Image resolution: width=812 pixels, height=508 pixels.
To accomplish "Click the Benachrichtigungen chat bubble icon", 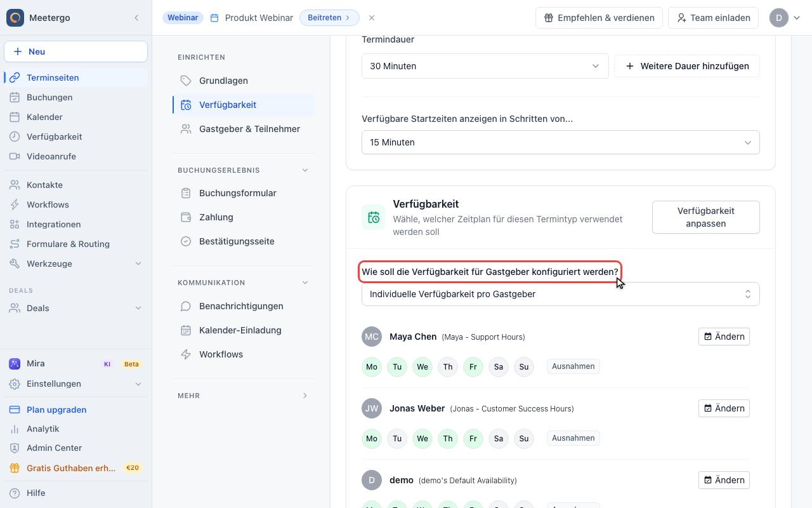I will click(x=186, y=306).
